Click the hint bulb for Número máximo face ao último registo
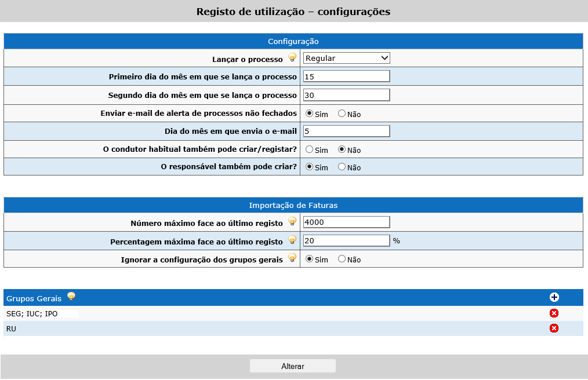 (292, 221)
